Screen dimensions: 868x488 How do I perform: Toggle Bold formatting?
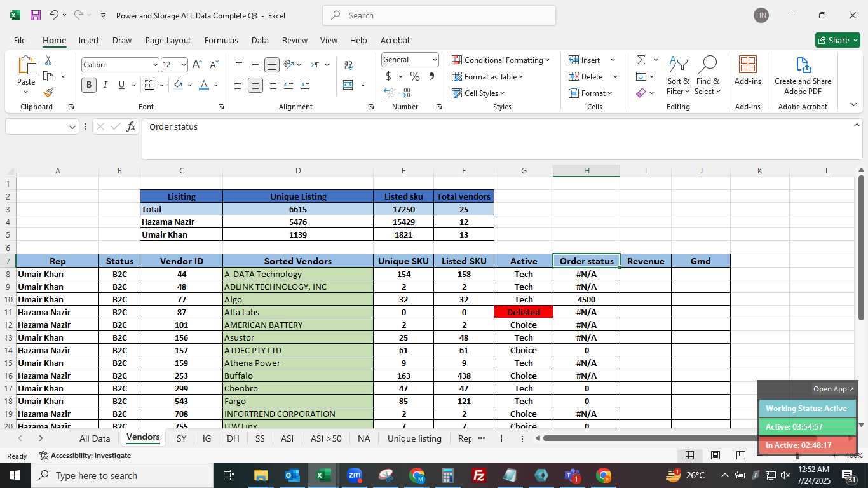tap(88, 85)
